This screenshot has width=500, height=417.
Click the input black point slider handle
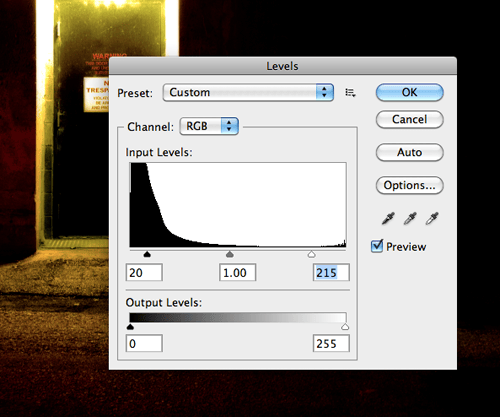(x=147, y=255)
